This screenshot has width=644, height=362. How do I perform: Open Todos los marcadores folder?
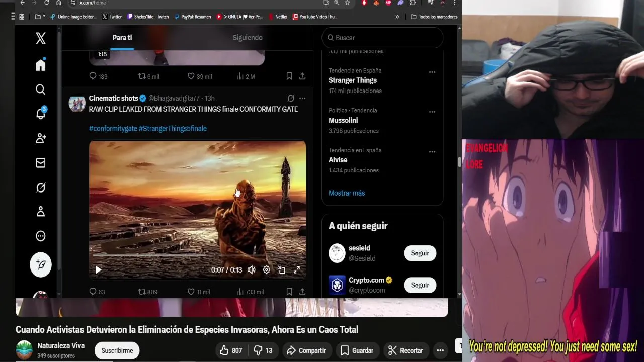point(434,17)
